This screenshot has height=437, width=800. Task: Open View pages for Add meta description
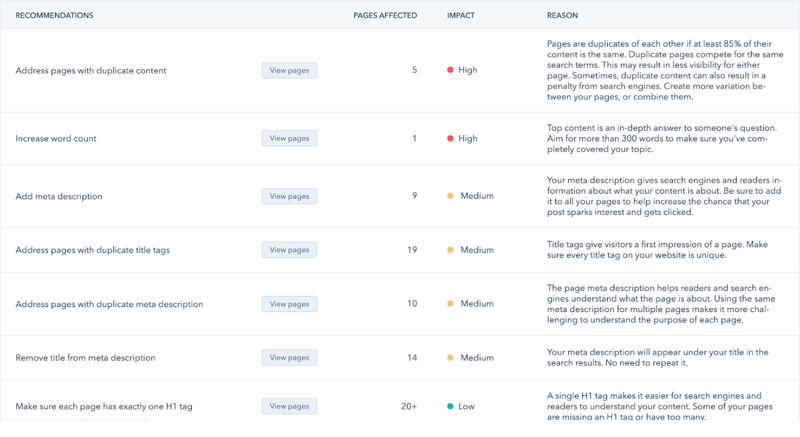click(x=289, y=196)
